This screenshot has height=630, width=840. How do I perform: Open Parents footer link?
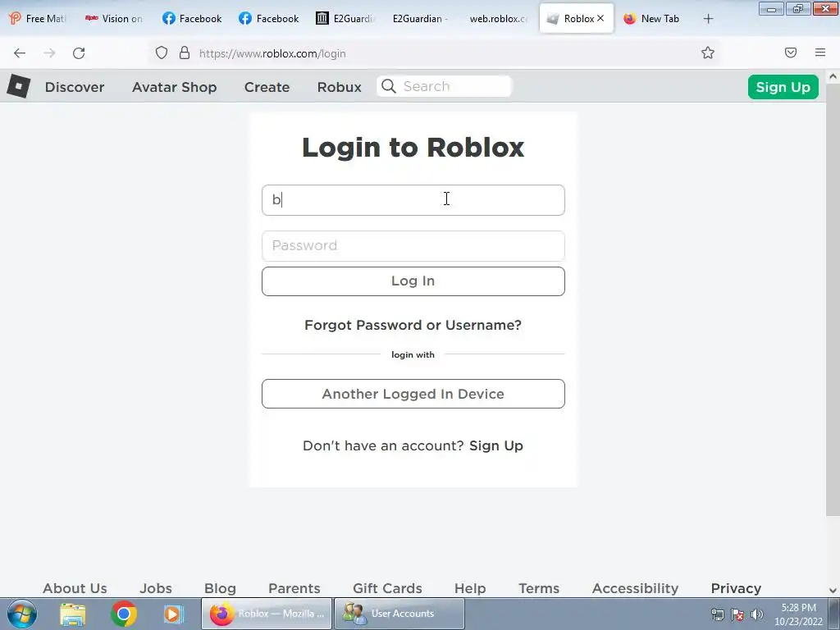tap(294, 588)
